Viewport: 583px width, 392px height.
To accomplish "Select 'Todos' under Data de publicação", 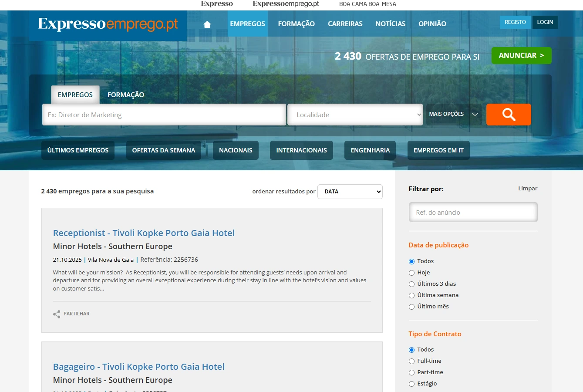I will coord(411,261).
